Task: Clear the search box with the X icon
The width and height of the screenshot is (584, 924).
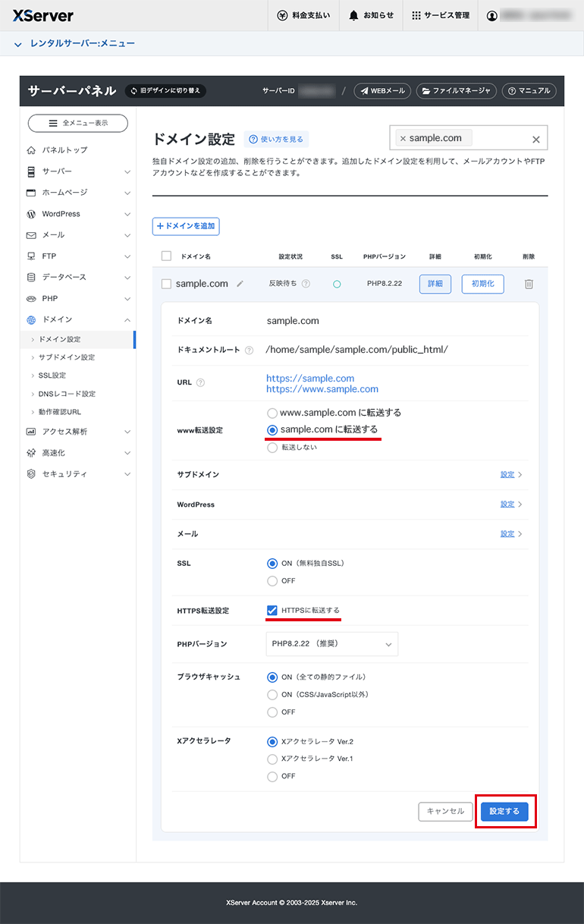Action: [x=535, y=140]
